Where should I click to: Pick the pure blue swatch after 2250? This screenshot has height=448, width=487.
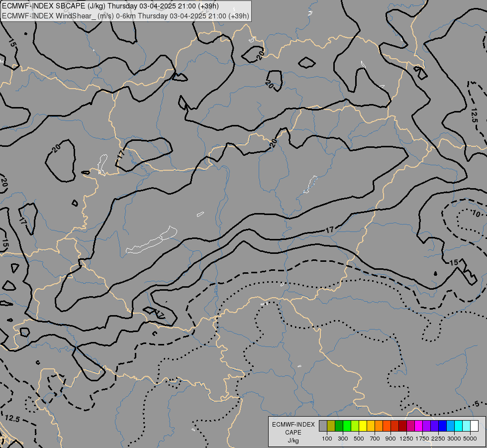click(443, 426)
